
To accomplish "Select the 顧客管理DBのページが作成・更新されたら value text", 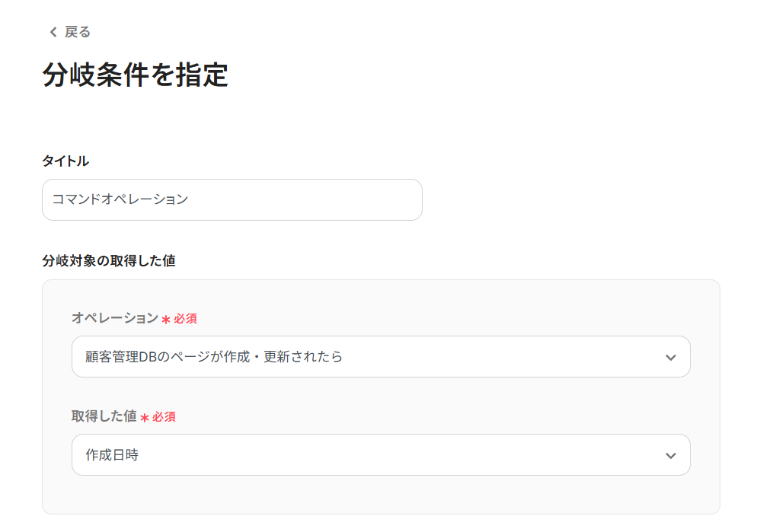I will tap(214, 356).
